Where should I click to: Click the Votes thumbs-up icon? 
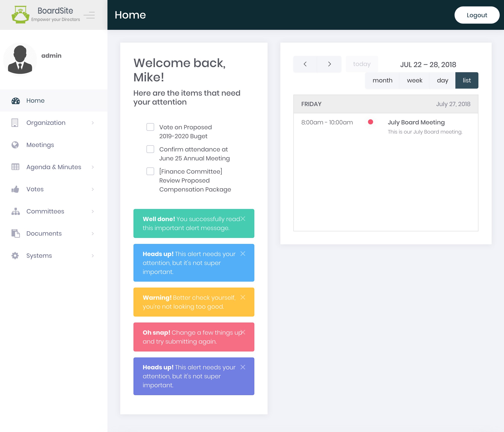pos(15,189)
